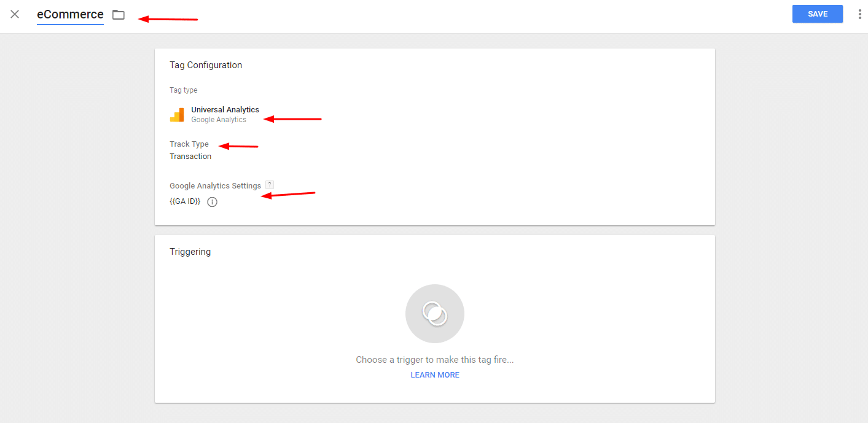The width and height of the screenshot is (868, 423).
Task: Close the tag editor with the X icon
Action: click(x=15, y=14)
